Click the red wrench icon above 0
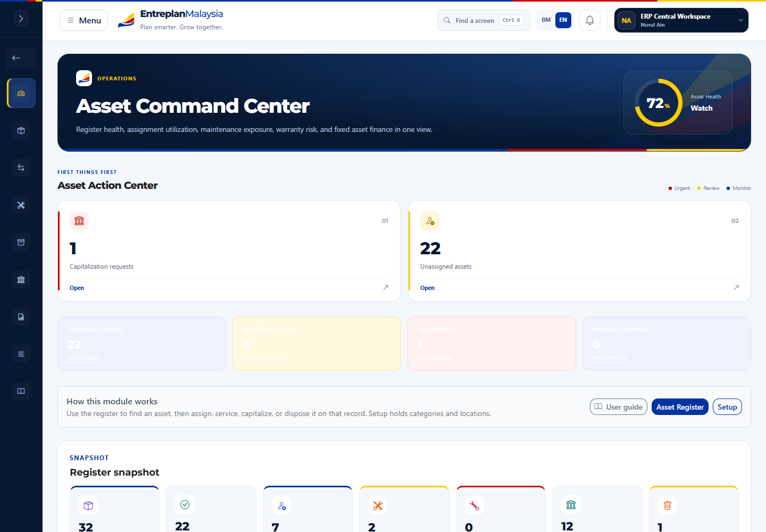 click(474, 505)
